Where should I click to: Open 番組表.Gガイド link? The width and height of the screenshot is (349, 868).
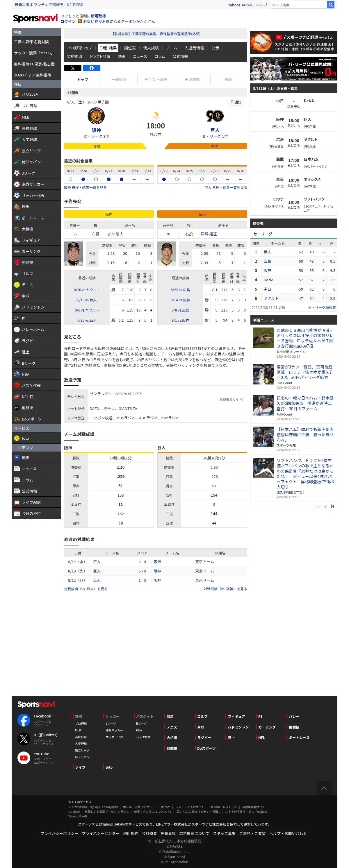click(x=231, y=399)
